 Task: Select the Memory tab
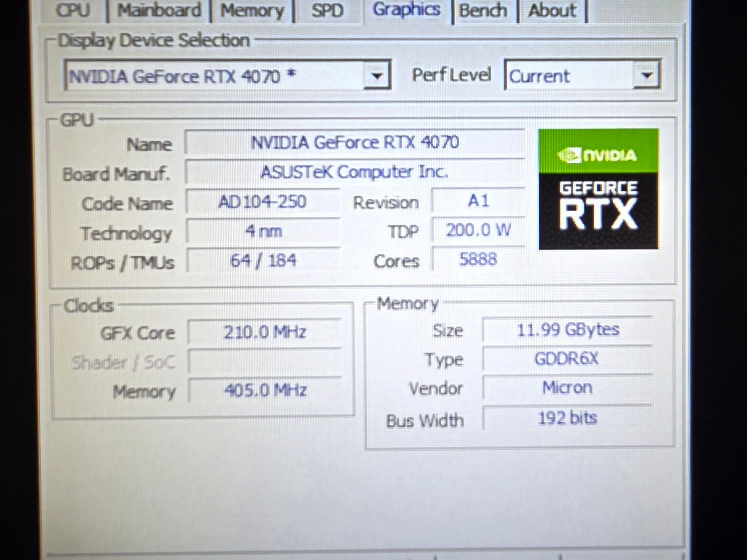[252, 10]
